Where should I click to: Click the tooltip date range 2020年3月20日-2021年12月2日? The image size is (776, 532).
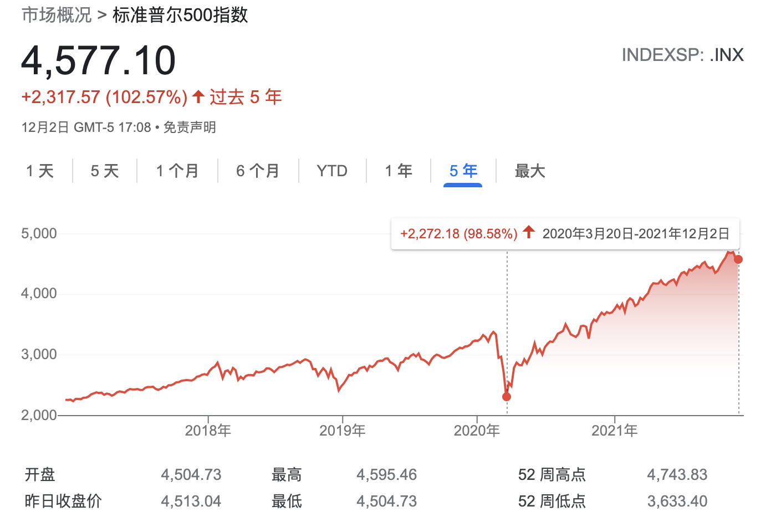tap(636, 234)
